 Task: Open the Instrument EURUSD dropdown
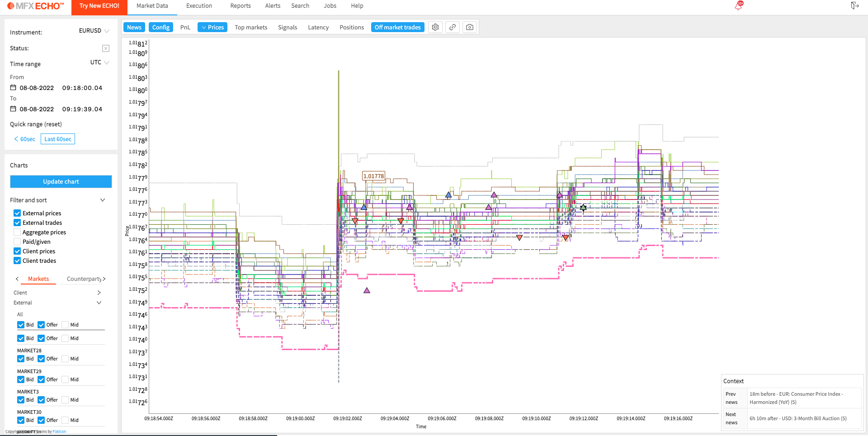(x=94, y=31)
